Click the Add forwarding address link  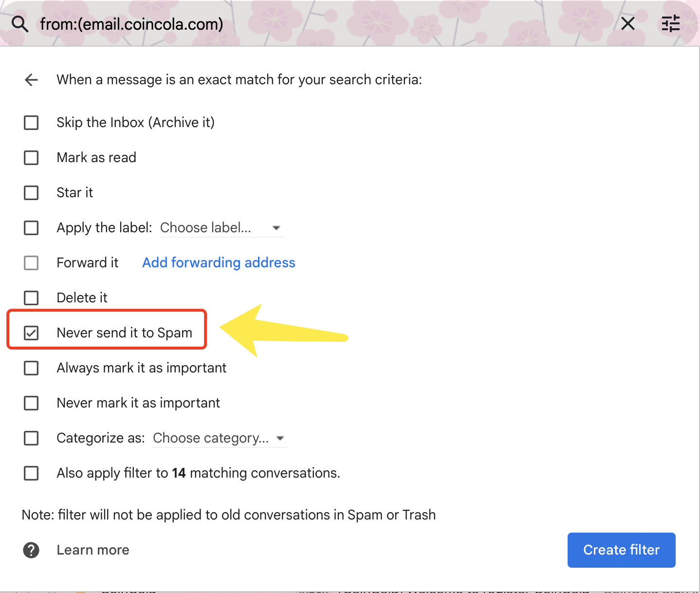click(x=219, y=263)
